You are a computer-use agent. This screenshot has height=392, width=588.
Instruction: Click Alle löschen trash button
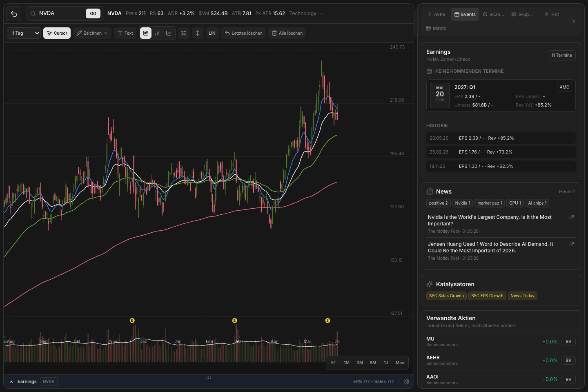(287, 33)
